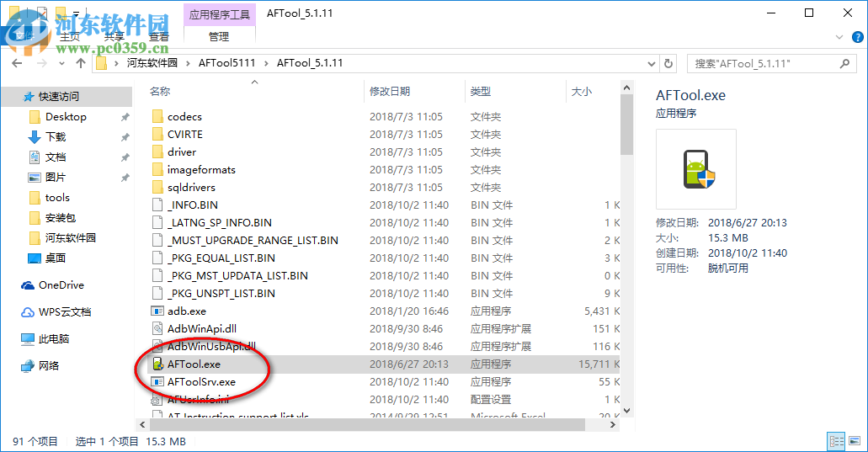Screen dimensions: 868x452
Task: Click the search magnifier icon
Action: click(x=844, y=64)
